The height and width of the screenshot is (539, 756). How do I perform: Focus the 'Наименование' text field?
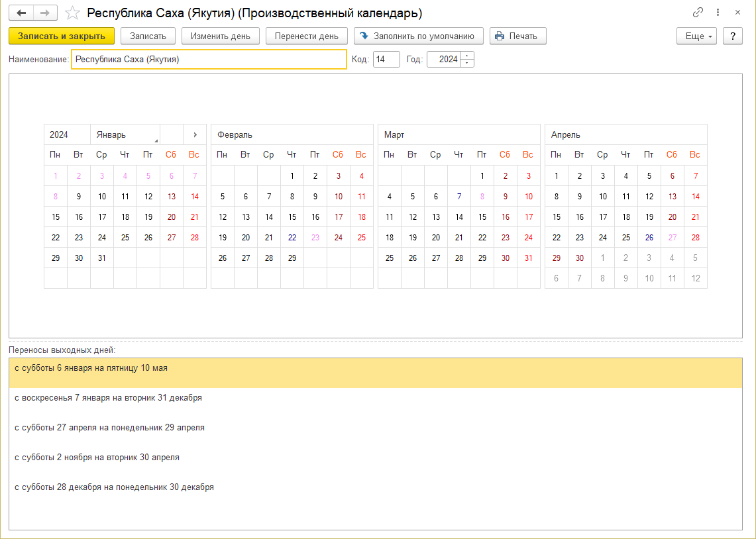tap(209, 59)
